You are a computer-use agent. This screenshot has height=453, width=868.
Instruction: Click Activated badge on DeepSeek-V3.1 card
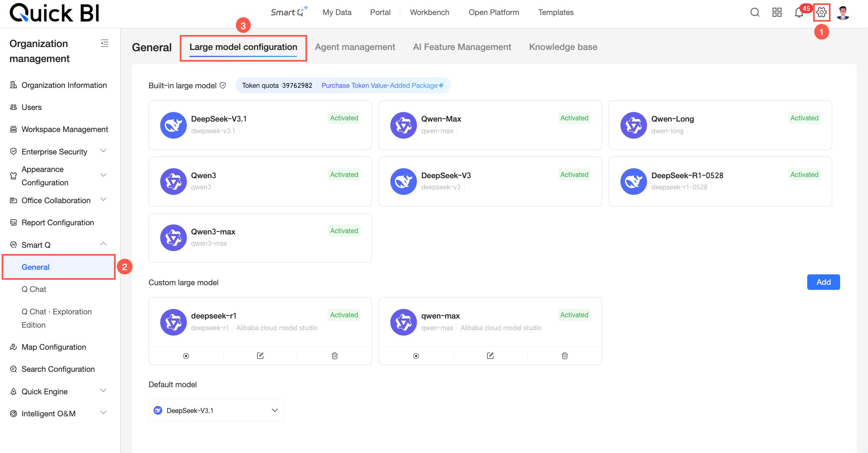[344, 118]
